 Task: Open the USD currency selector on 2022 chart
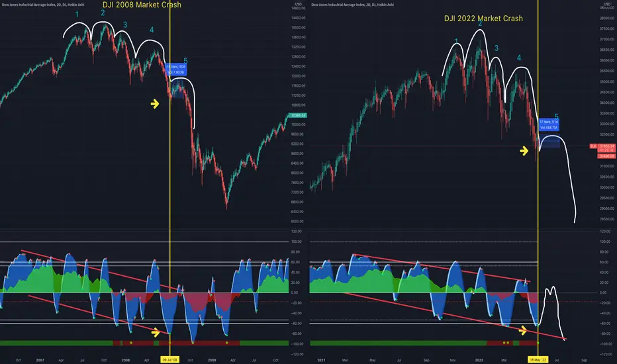coord(607,4)
